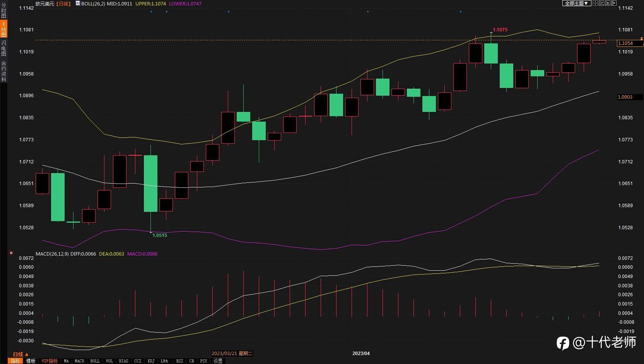The width and height of the screenshot is (644, 364).
Task: Open the 合约资料 side tab
Action: [3, 71]
